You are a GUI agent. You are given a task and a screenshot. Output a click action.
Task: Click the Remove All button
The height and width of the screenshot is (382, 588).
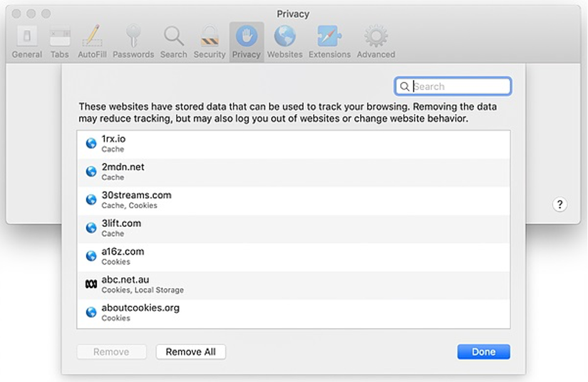click(x=191, y=352)
